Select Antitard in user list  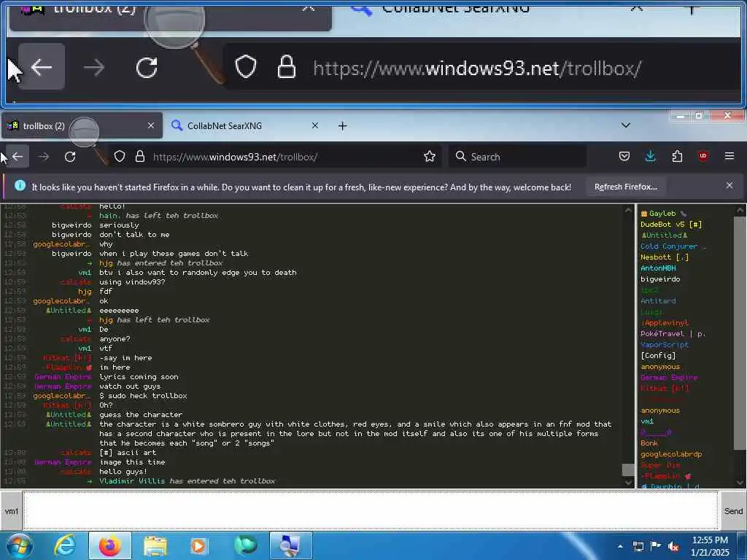click(x=658, y=301)
